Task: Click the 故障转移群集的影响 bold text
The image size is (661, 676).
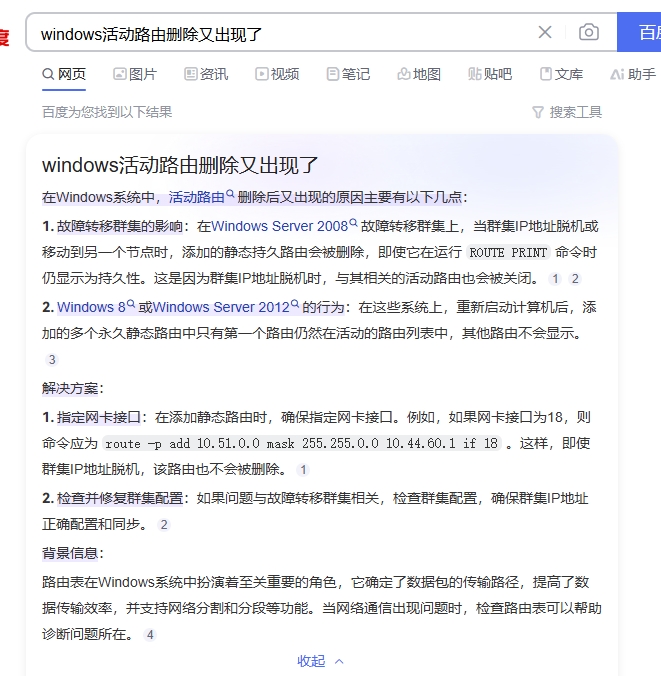Action: pos(119,226)
